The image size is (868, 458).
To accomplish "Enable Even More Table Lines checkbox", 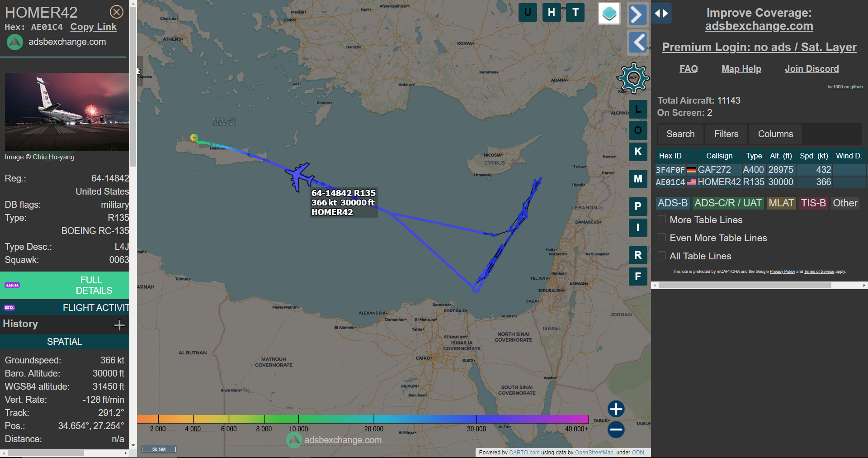I will [662, 238].
